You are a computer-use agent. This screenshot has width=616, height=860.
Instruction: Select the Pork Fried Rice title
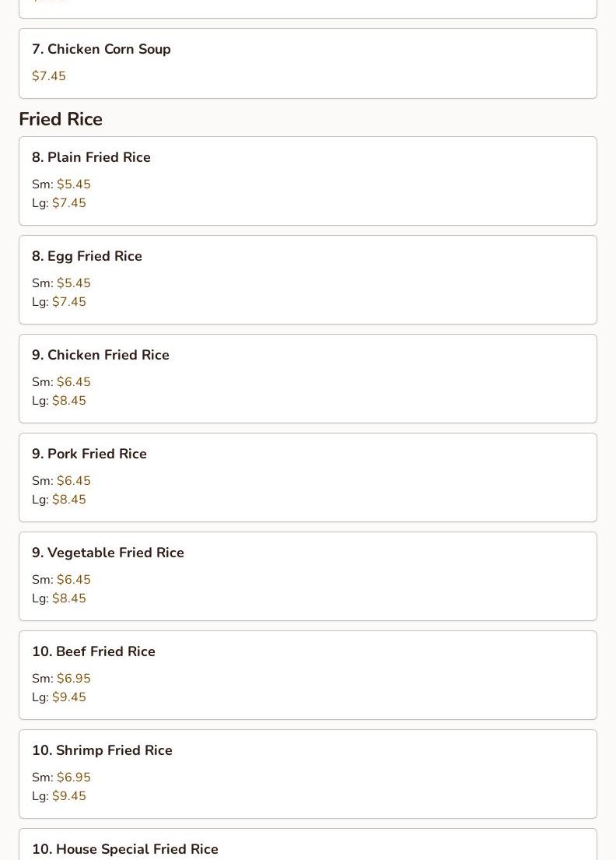[89, 454]
